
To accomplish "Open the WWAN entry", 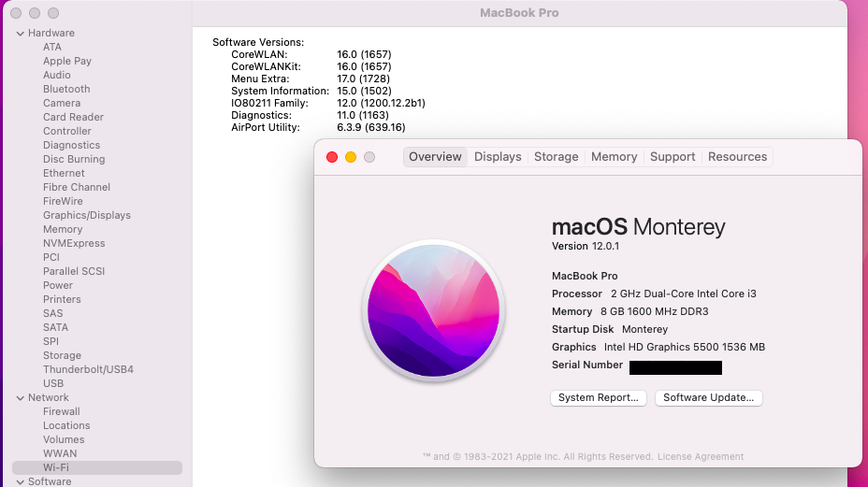I will 60,453.
